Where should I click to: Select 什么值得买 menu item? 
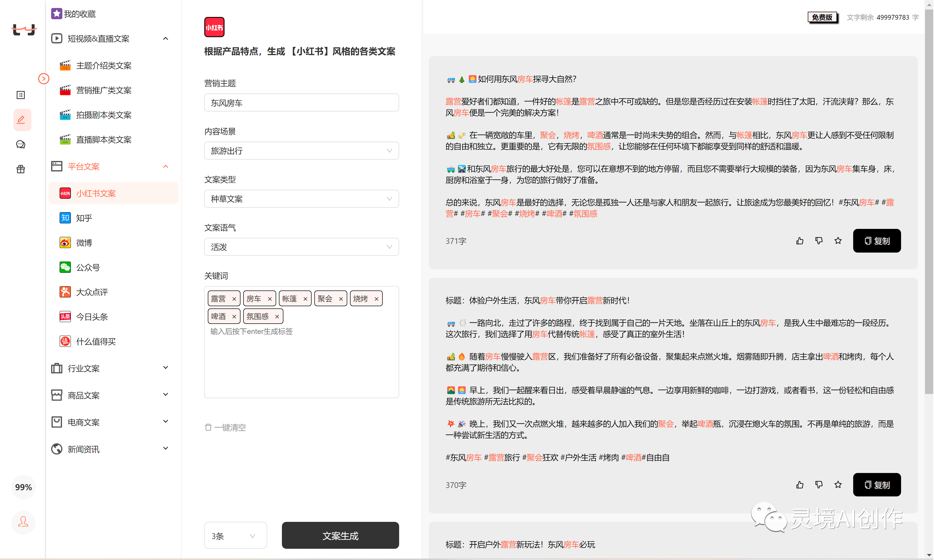(x=113, y=342)
